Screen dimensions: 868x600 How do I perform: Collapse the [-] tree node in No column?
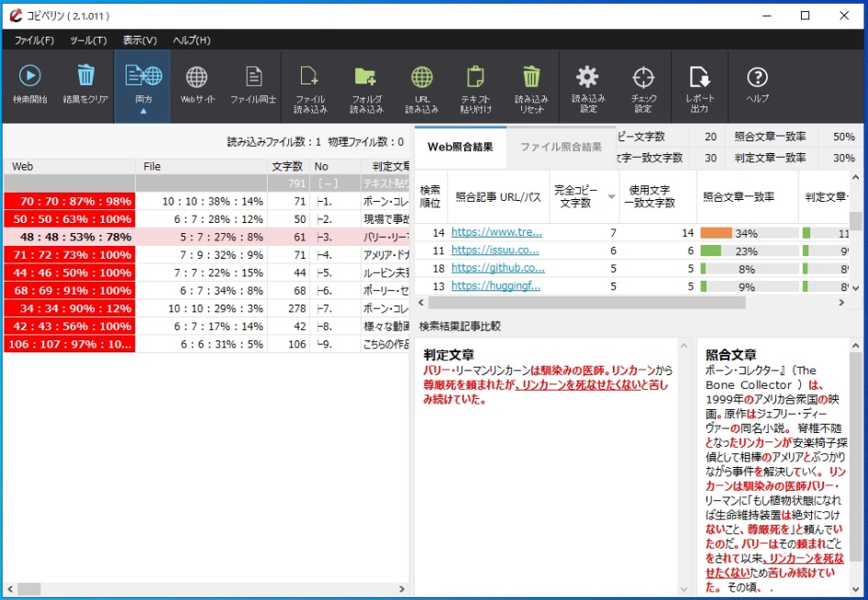pyautogui.click(x=328, y=183)
